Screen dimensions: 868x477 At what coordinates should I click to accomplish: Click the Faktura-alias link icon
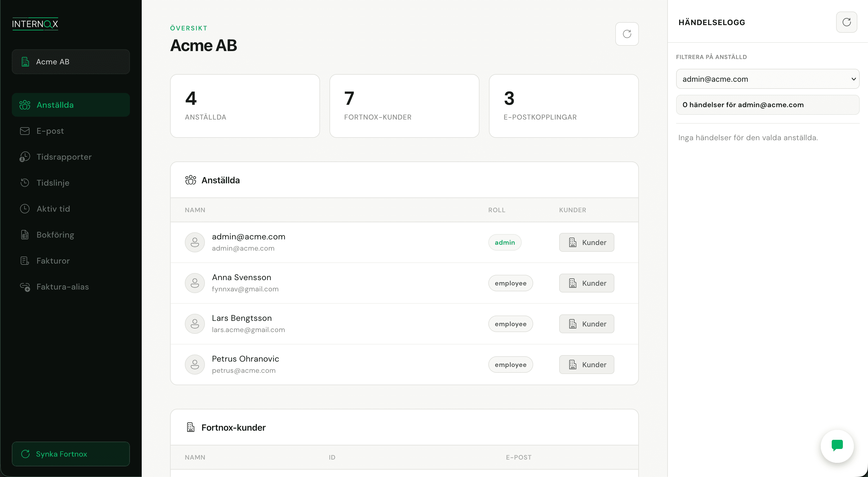[25, 287]
